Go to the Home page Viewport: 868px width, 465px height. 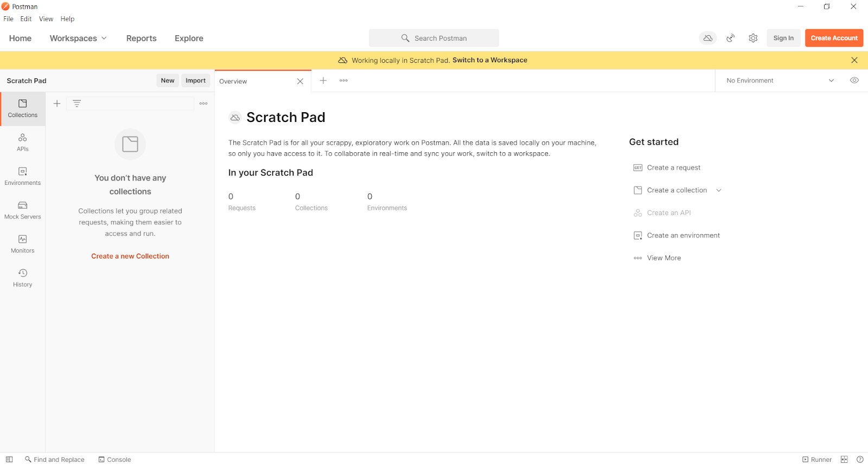(x=20, y=38)
